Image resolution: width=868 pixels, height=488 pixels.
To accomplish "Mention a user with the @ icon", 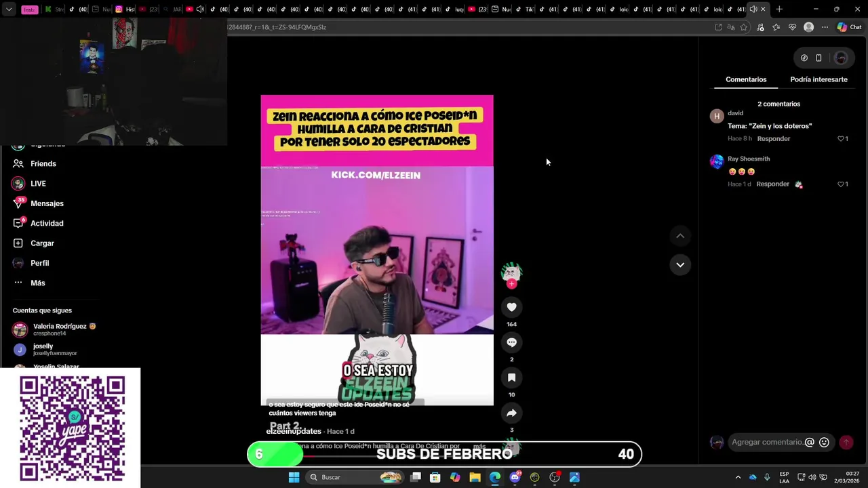I will (809, 442).
